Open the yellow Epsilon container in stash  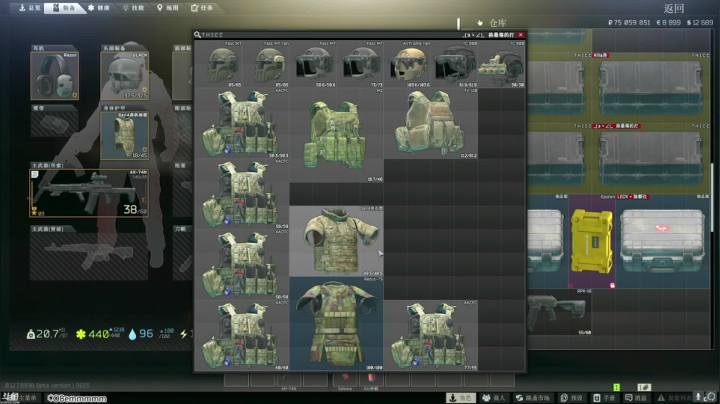(592, 241)
